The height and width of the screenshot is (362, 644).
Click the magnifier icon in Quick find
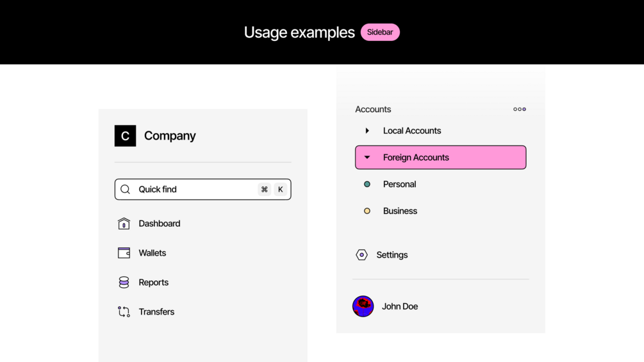coord(126,190)
